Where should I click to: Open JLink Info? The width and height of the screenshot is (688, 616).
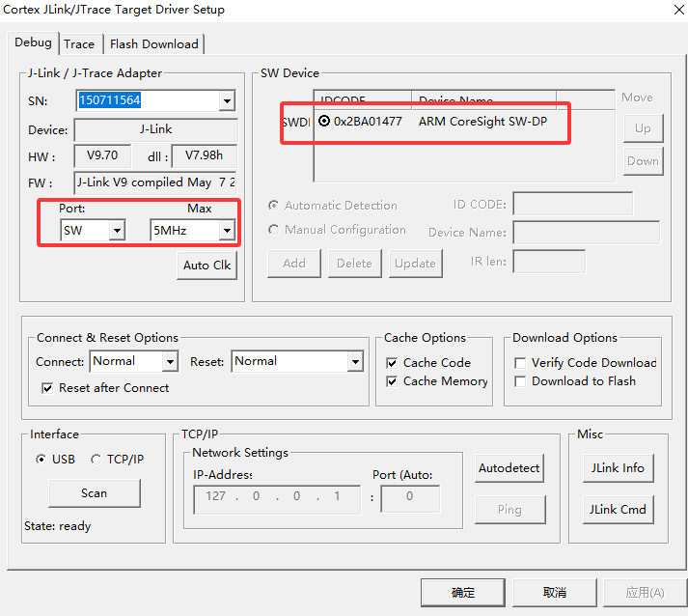pos(618,468)
